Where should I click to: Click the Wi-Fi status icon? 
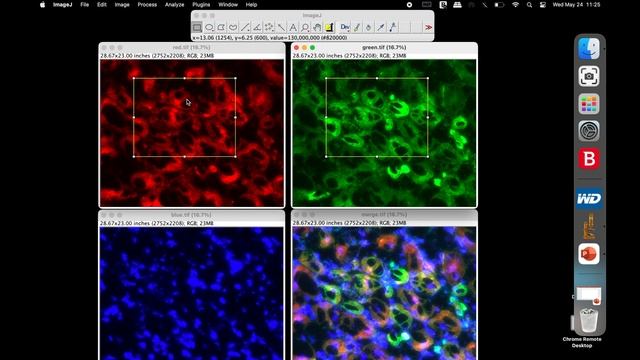pyautogui.click(x=515, y=5)
